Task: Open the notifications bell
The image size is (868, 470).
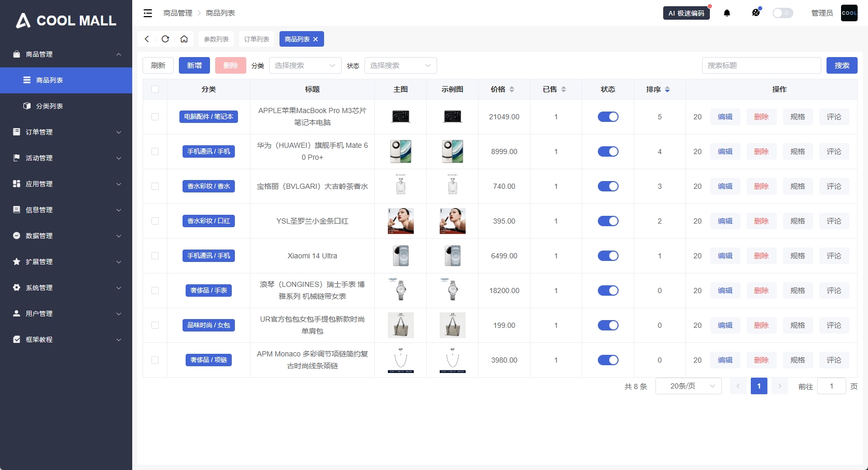Action: (x=727, y=13)
